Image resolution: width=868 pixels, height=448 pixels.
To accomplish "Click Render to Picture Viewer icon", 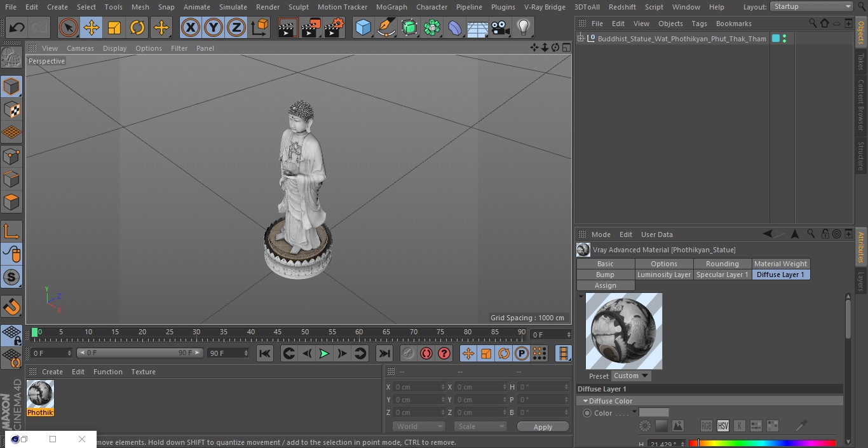I will tap(311, 27).
